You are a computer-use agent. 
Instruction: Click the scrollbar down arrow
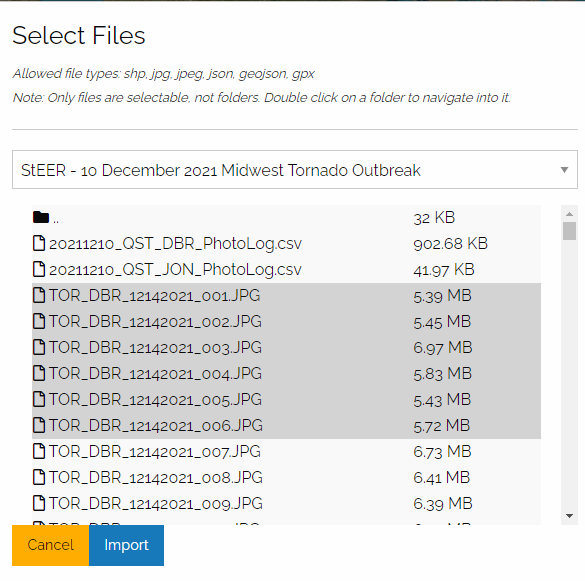[569, 516]
